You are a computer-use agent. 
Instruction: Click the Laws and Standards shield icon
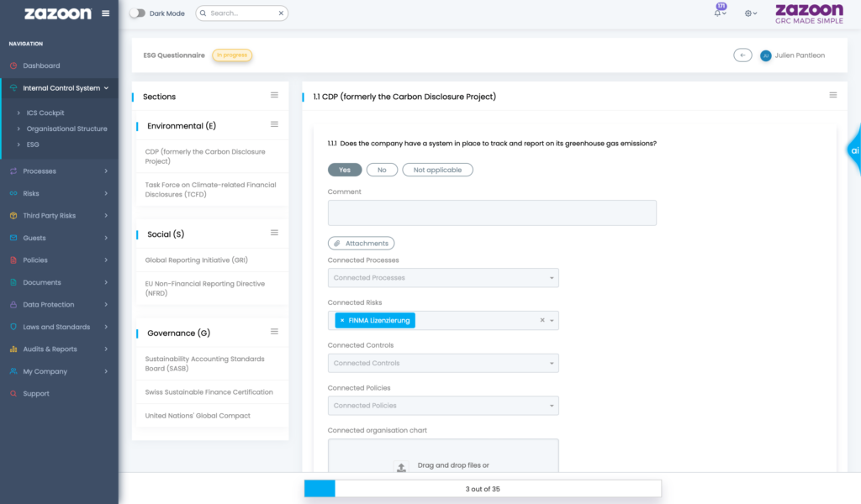(x=13, y=327)
